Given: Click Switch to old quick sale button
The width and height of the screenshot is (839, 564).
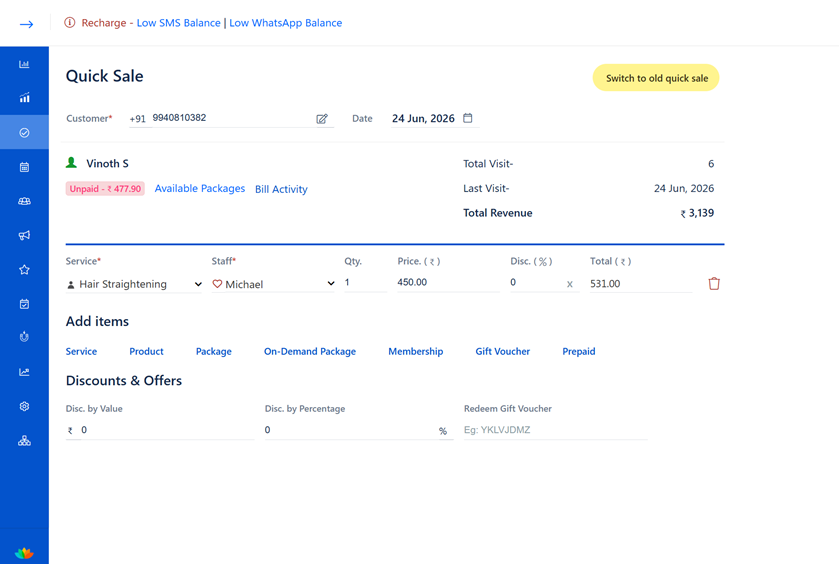Looking at the screenshot, I should (656, 78).
